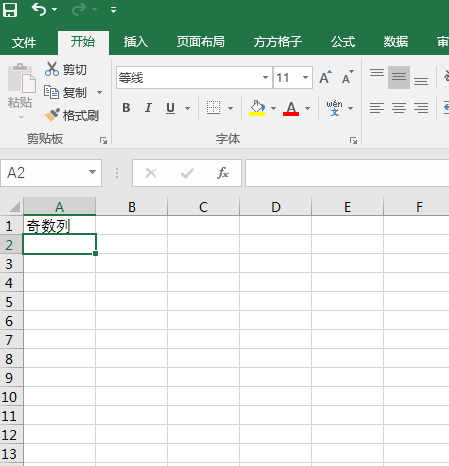Click the Decrease Font Size icon

pos(348,77)
